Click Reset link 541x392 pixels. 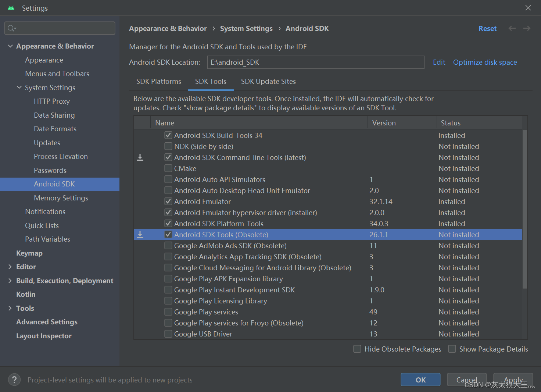click(x=487, y=28)
